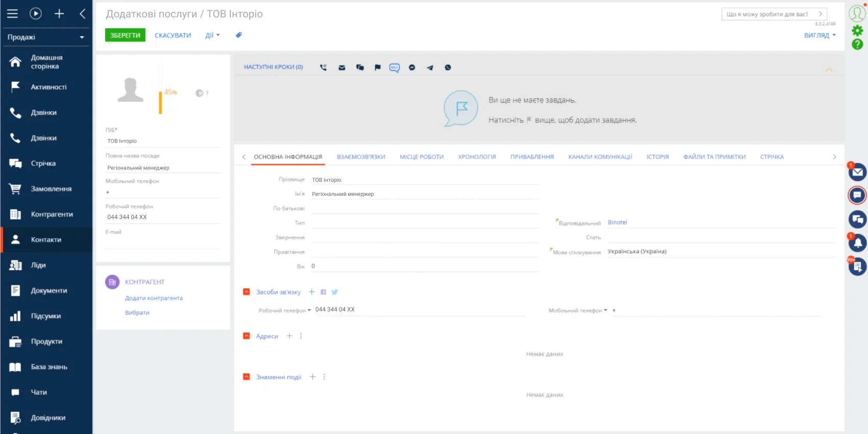This screenshot has width=868, height=434.
Task: Open Контрагенти section in sidebar
Action: pyautogui.click(x=46, y=214)
